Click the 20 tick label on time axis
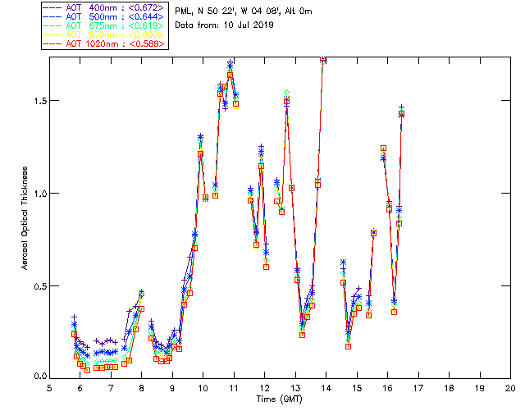Screen dimensions: 525x420 (509, 390)
